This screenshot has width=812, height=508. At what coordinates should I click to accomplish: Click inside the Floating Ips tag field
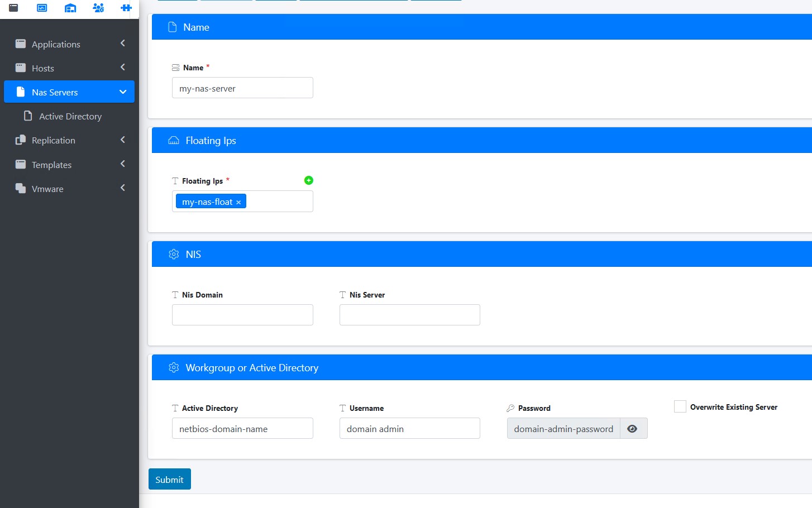click(242, 201)
